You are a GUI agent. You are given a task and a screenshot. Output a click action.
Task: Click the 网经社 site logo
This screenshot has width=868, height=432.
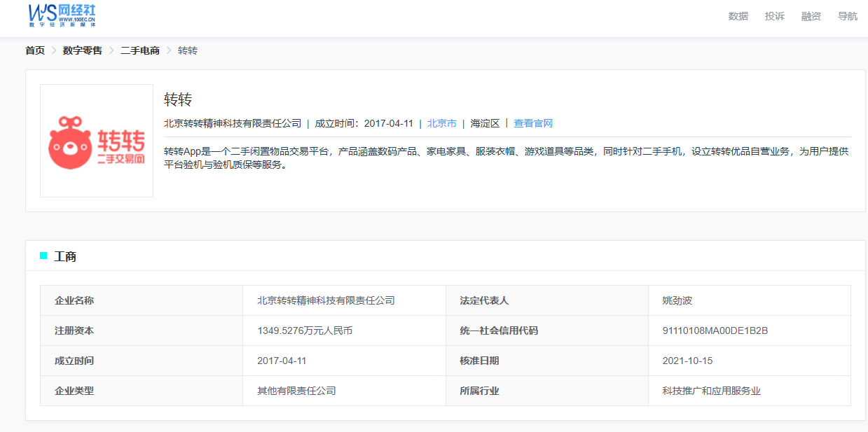[x=62, y=15]
